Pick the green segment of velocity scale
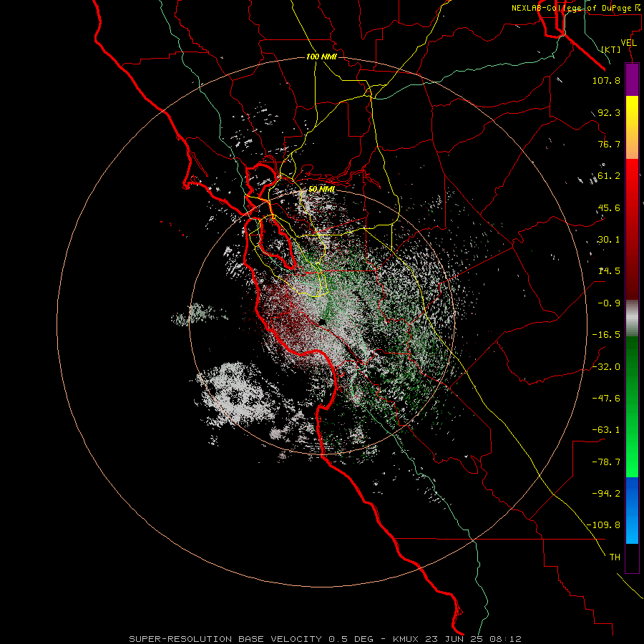The width and height of the screenshot is (644, 644). [632, 406]
